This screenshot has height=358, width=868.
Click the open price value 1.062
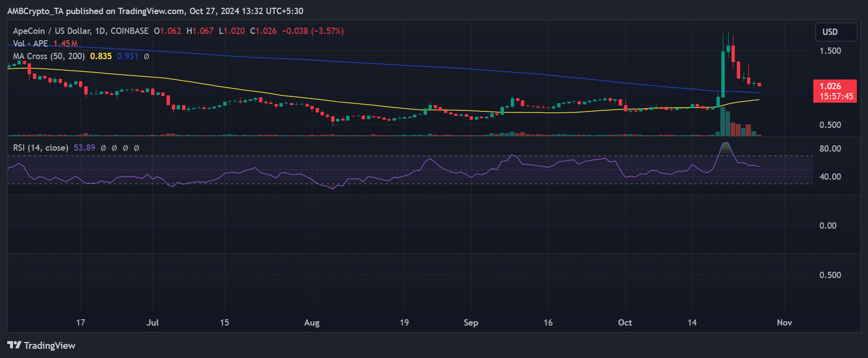170,31
